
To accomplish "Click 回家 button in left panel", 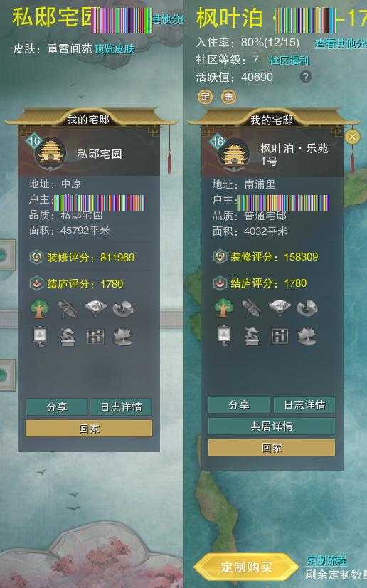I will pyautogui.click(x=89, y=429).
